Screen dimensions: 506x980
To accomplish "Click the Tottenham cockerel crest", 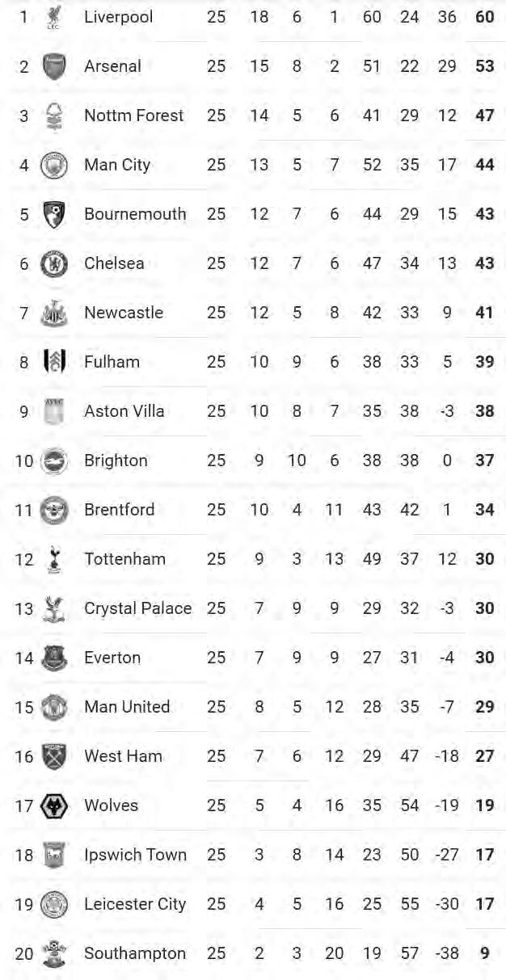I will coord(54,559).
